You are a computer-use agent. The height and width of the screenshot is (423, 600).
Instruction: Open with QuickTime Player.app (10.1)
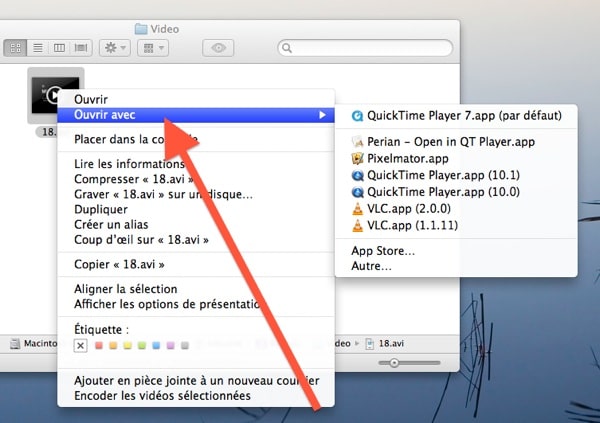click(456, 175)
